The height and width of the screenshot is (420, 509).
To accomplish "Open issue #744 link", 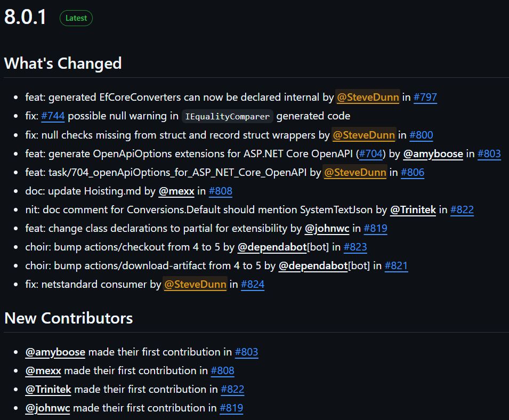I will point(53,116).
